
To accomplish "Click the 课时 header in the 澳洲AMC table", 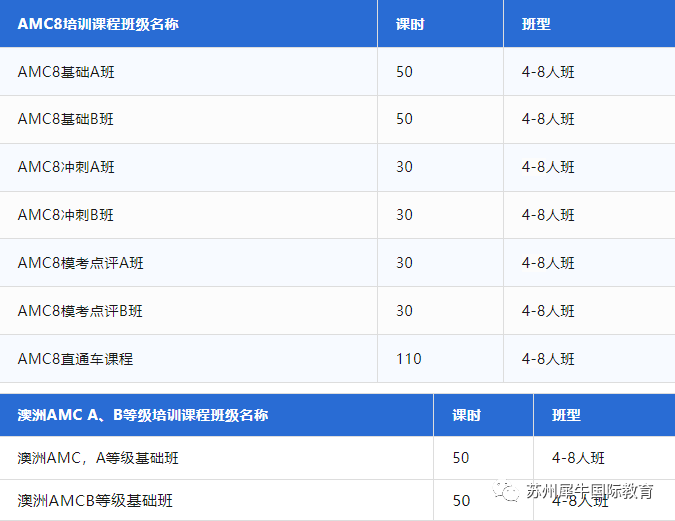I will [466, 415].
